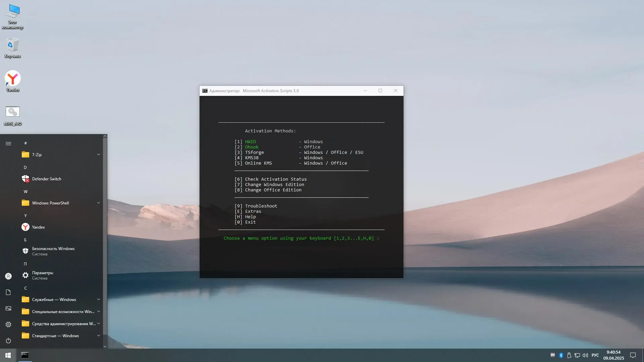
Task: Open the Pictures icon in Start sidebar
Action: tap(8, 308)
